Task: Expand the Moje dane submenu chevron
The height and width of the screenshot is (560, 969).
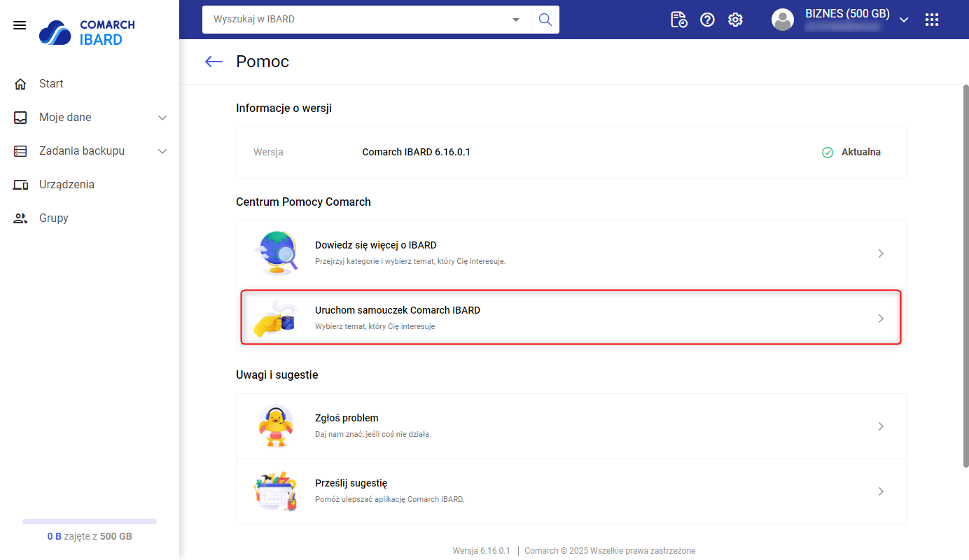Action: coord(162,118)
